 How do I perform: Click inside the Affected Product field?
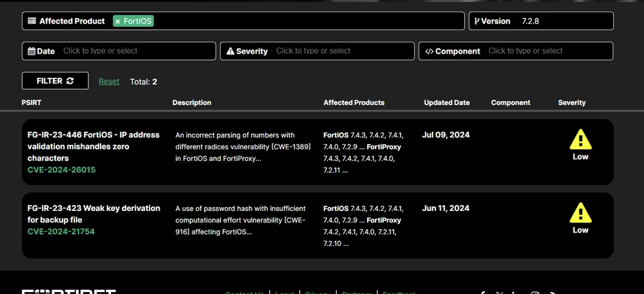(x=243, y=21)
